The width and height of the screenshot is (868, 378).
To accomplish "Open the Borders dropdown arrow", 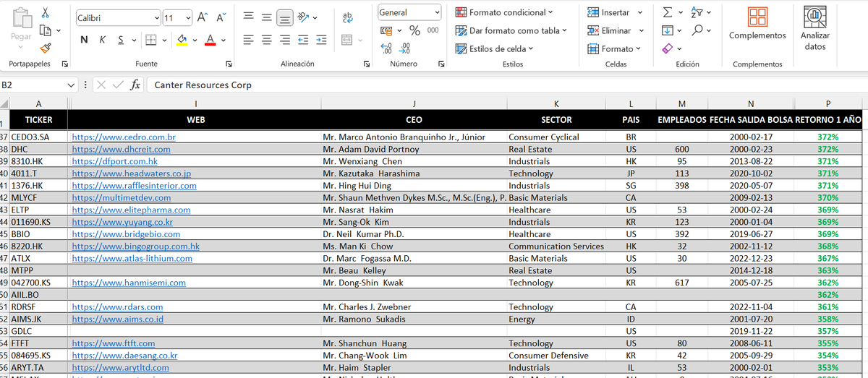I will point(164,40).
